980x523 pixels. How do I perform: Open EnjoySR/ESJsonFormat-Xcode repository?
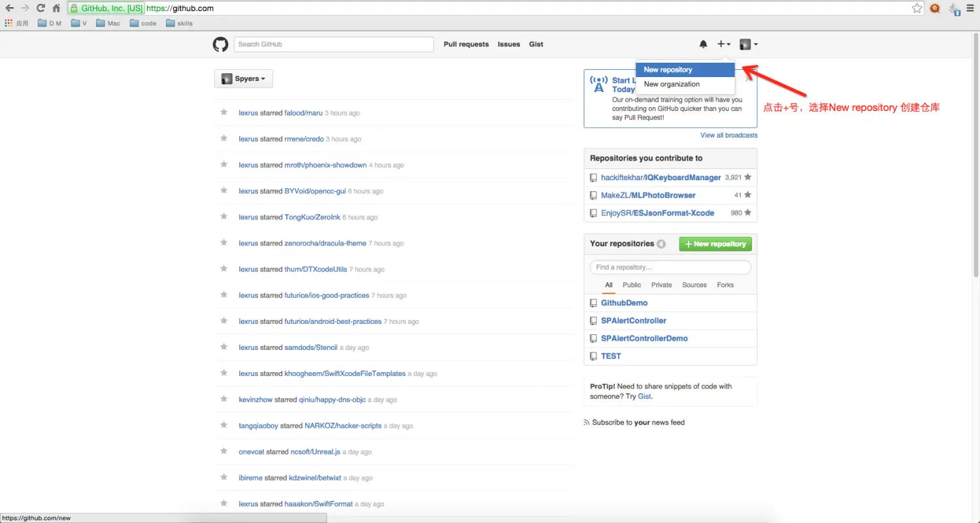coord(657,213)
